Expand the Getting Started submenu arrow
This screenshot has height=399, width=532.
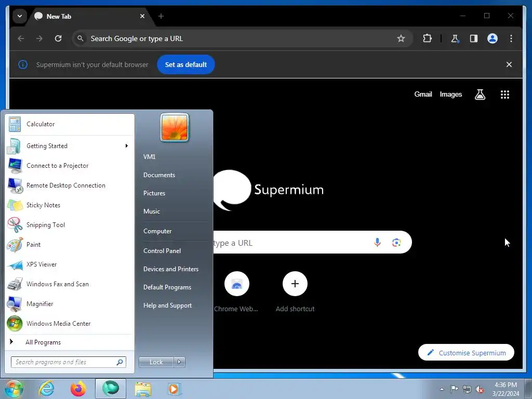click(127, 146)
